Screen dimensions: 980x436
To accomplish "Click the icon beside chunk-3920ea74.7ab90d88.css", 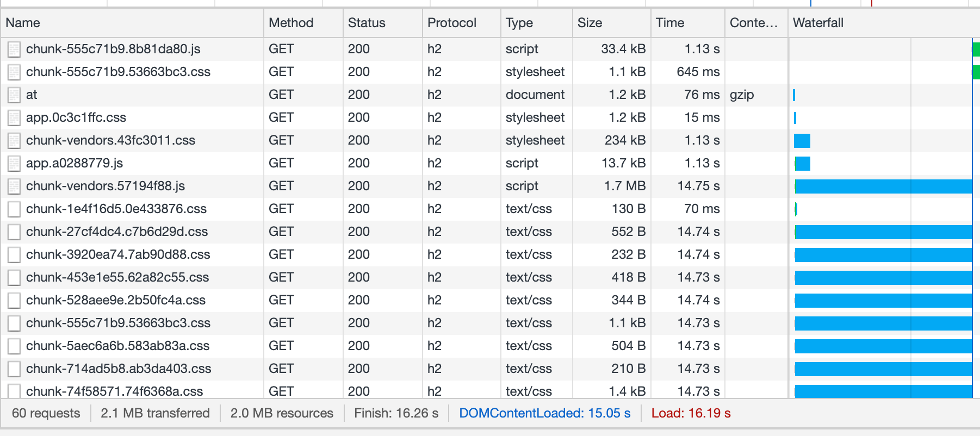I will 14,255.
